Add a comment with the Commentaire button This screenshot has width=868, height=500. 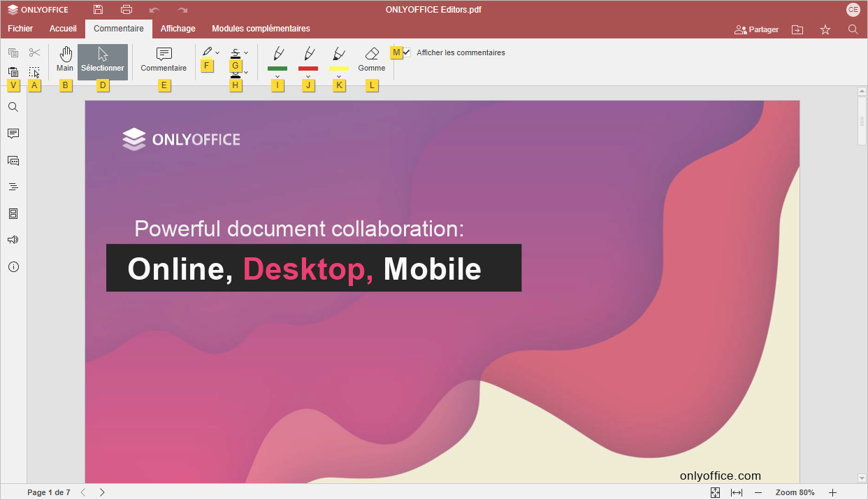(x=164, y=60)
